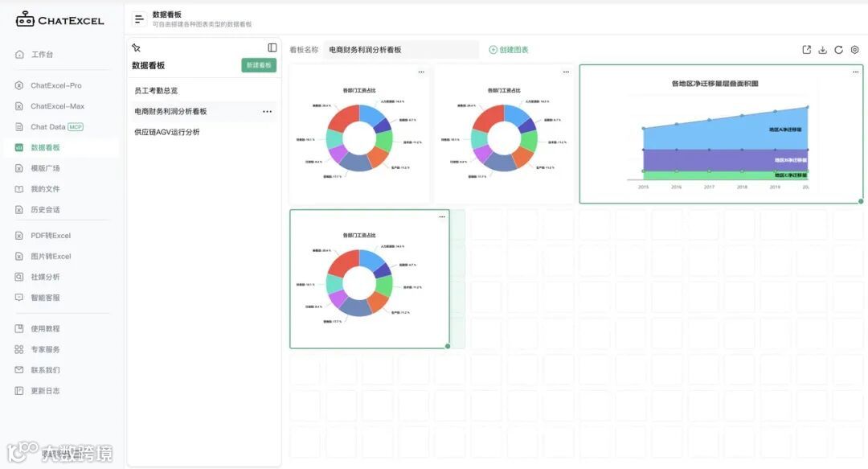Viewport: 868px width, 469px height.
Task: Click the 使用教程 book icon
Action: tap(19, 329)
